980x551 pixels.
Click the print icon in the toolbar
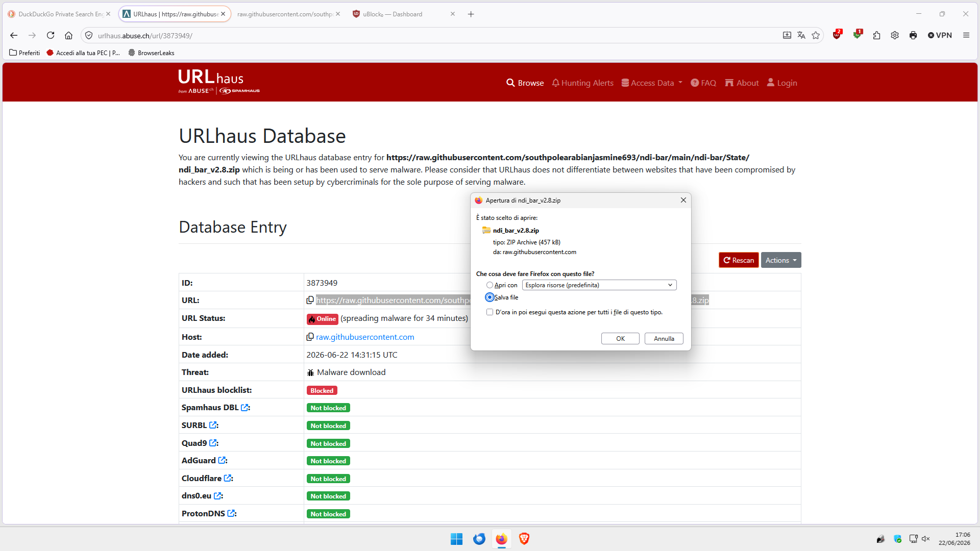tap(913, 35)
